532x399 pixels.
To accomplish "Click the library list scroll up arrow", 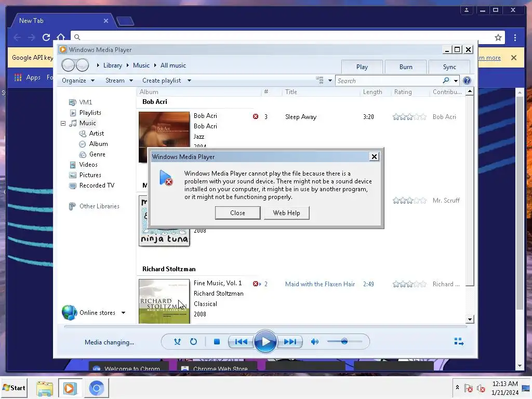I will coord(470,91).
